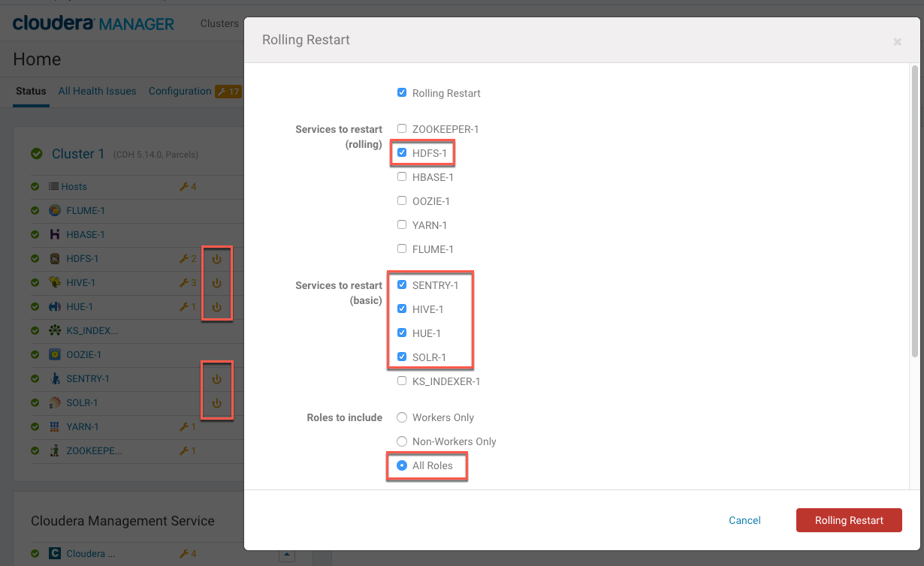Click the HIVE-1 restart needed icon
This screenshot has width=924, height=566.
pyautogui.click(x=216, y=283)
